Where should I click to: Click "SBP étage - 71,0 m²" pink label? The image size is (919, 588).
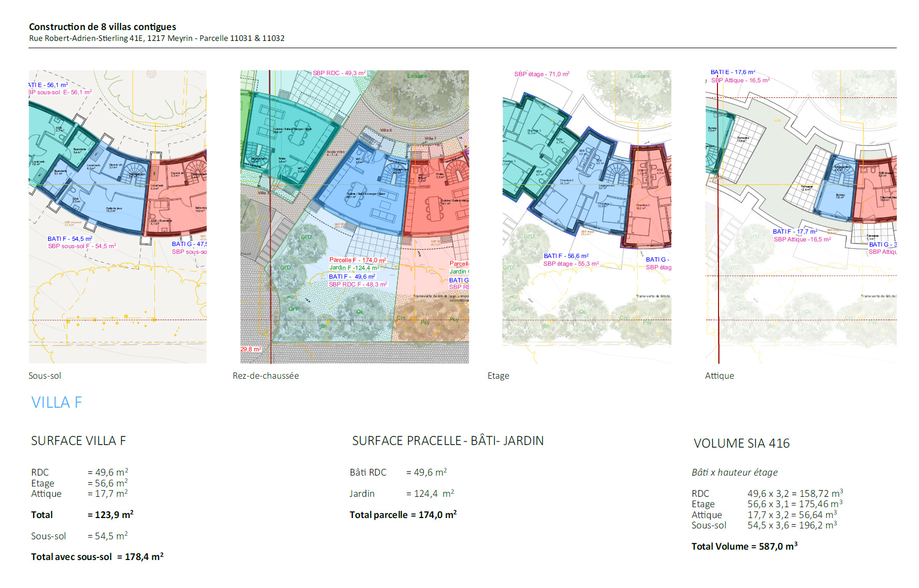pyautogui.click(x=541, y=74)
